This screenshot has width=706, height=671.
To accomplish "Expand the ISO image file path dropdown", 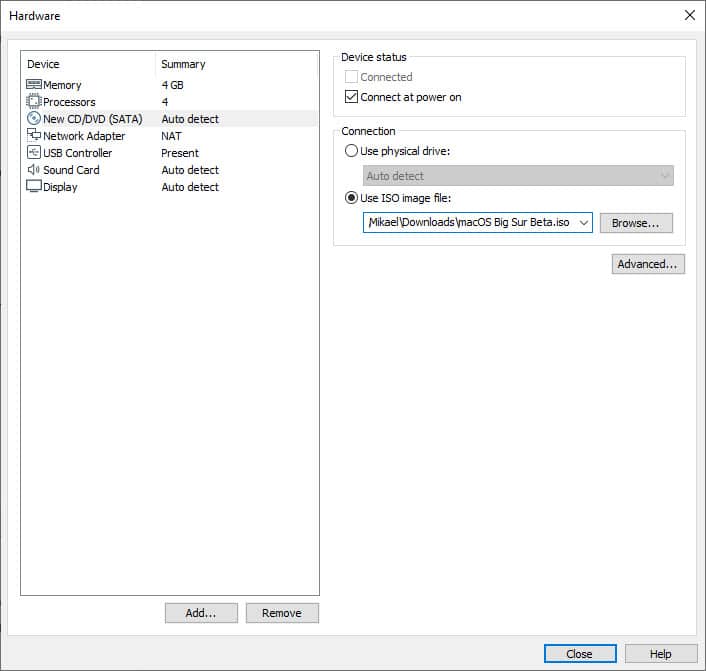I will (584, 223).
